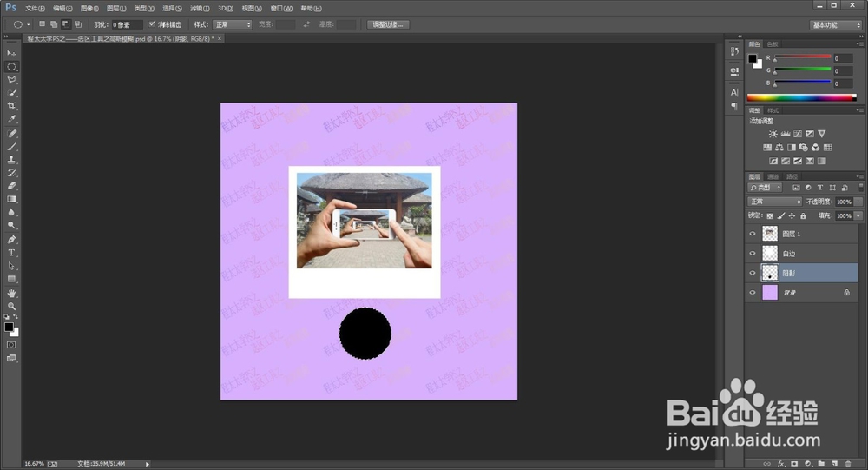This screenshot has width=868, height=470.
Task: Select the History Brush tool
Action: coord(11,173)
